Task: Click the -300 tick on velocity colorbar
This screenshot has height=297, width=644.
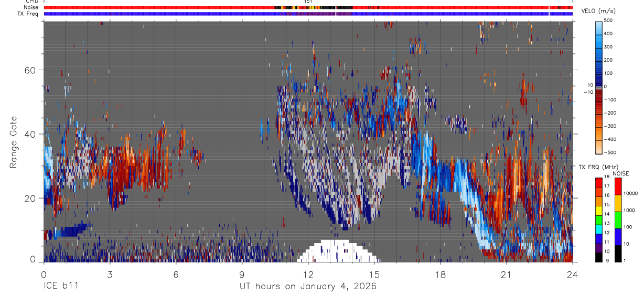Action: click(610, 126)
